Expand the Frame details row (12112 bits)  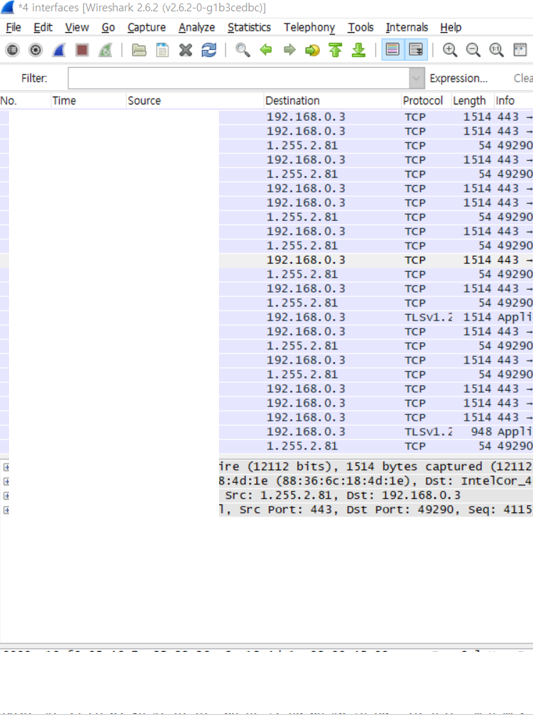(6, 467)
